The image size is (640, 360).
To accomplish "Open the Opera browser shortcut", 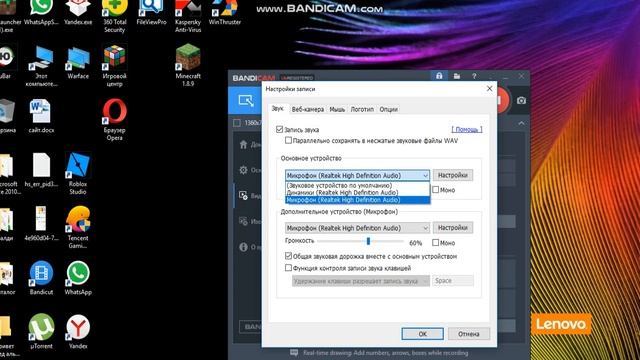I will (x=115, y=119).
